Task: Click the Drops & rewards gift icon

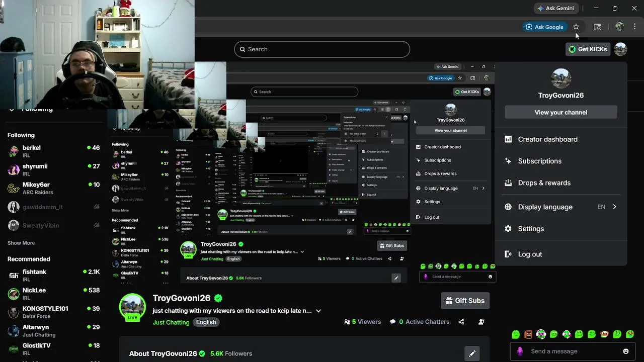Action: 508,183
